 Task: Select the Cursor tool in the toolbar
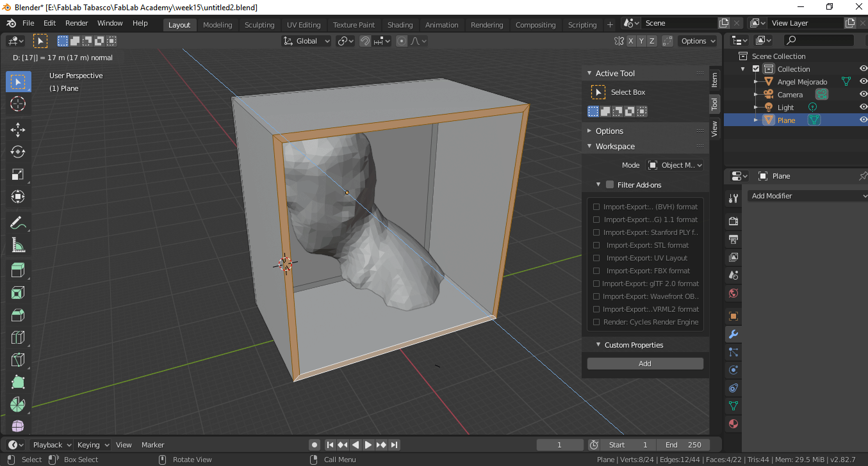(18, 104)
